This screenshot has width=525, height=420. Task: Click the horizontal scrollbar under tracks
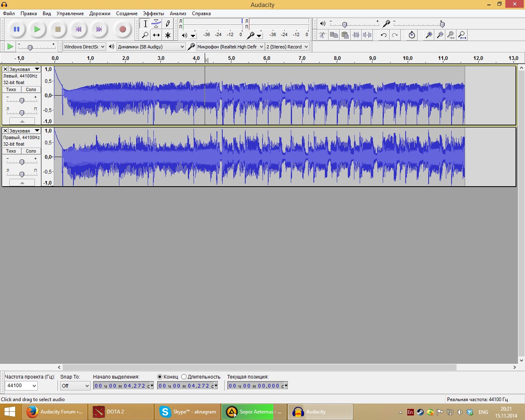coord(259,367)
